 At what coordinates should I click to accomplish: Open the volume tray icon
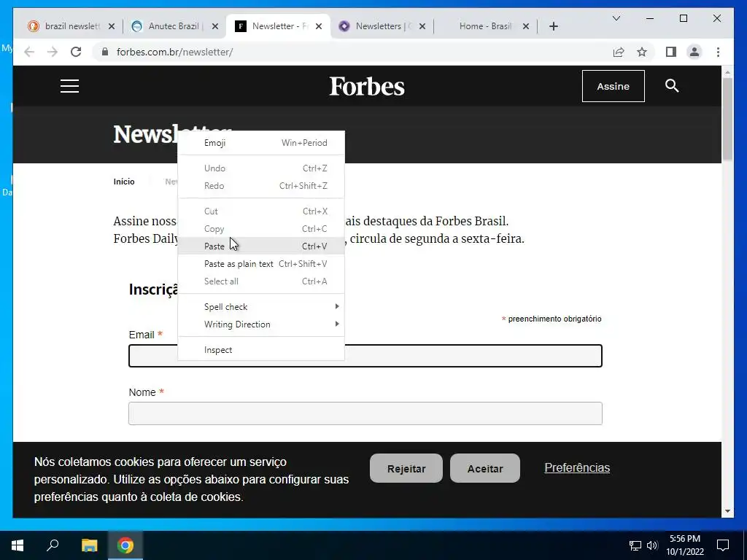click(652, 545)
